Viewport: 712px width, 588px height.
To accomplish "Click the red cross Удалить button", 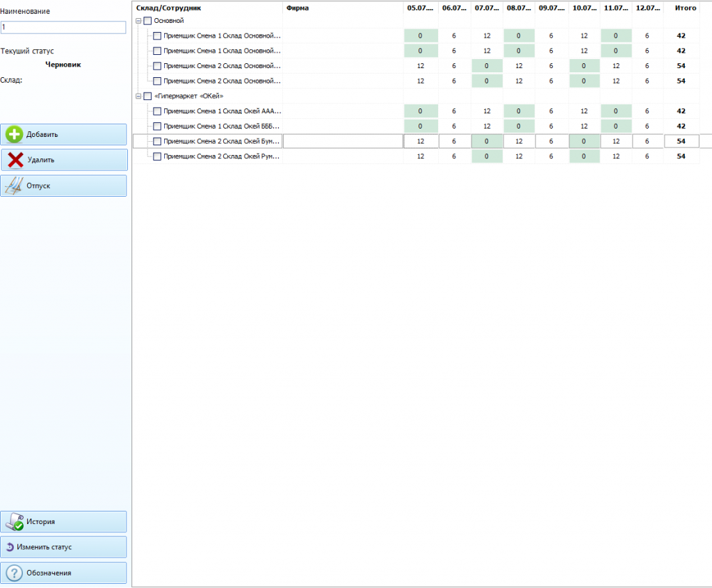I will 64,160.
